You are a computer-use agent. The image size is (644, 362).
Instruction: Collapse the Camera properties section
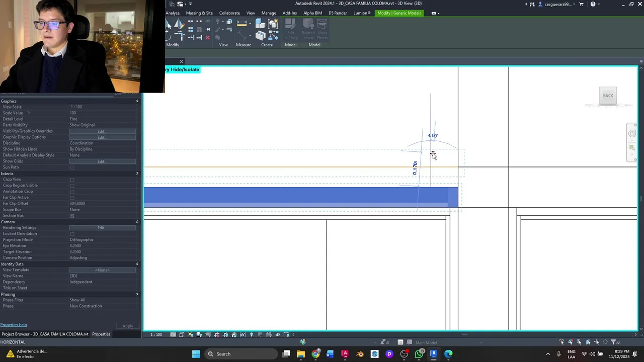pyautogui.click(x=137, y=222)
